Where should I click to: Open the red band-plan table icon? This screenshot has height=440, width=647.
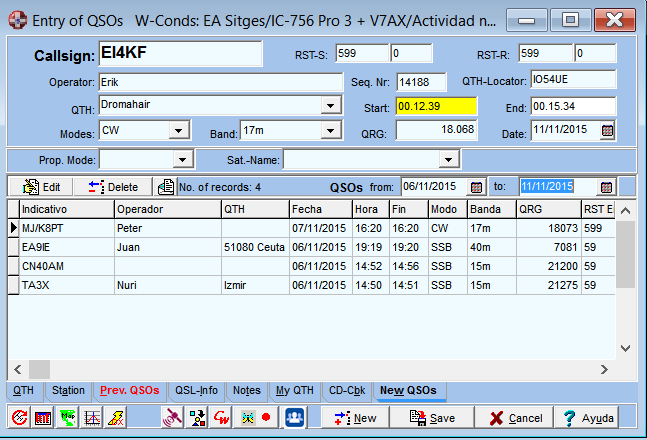43,418
